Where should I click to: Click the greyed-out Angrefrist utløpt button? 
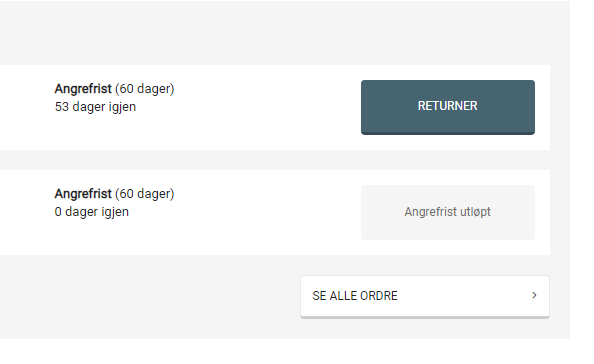tap(448, 212)
